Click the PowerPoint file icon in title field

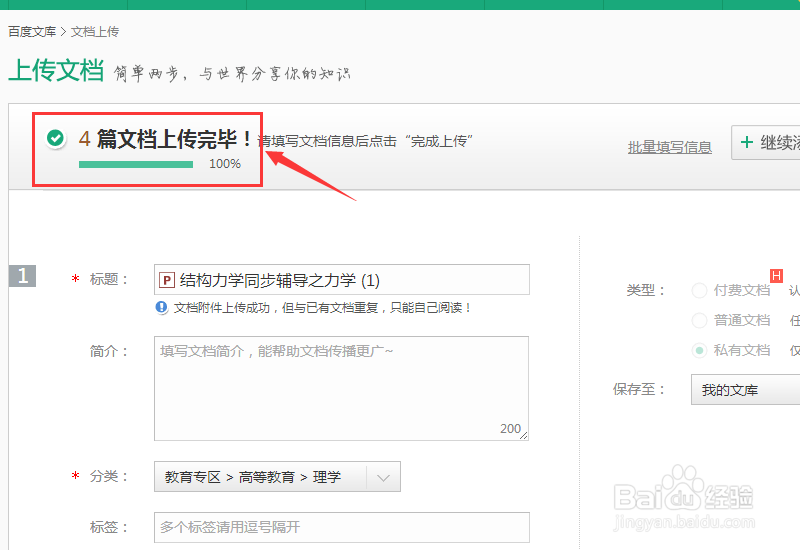167,280
